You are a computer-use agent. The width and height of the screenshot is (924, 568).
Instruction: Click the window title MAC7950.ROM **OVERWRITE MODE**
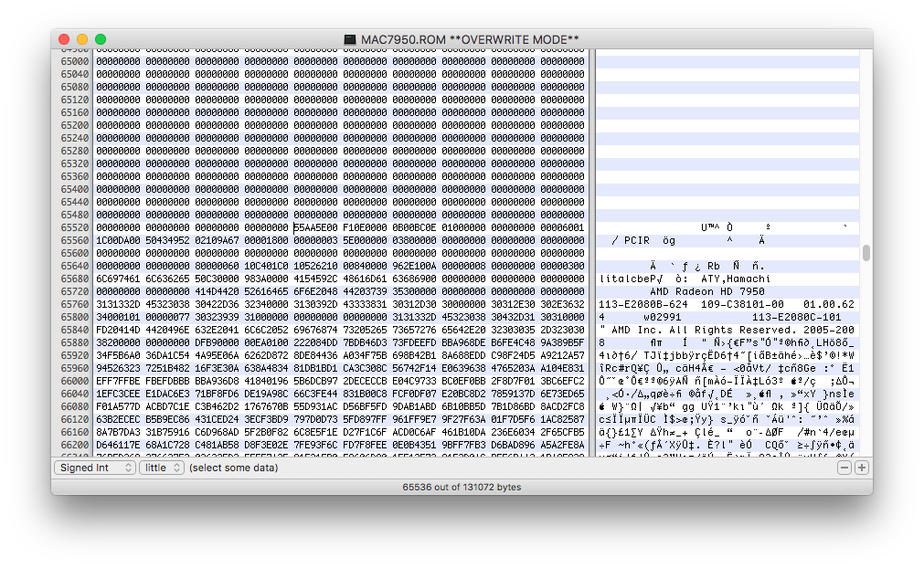click(470, 39)
